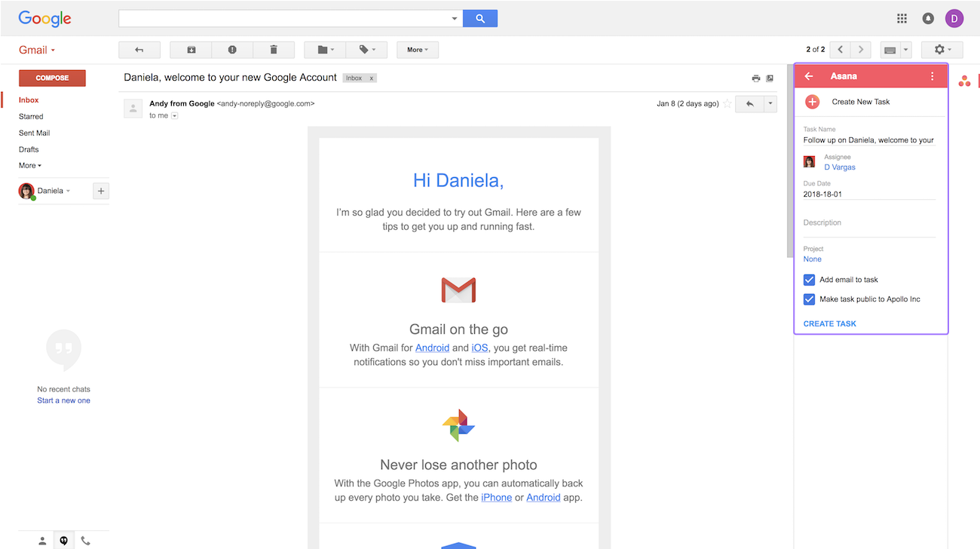Go back in the Asana panel
980x549 pixels.
[809, 76]
